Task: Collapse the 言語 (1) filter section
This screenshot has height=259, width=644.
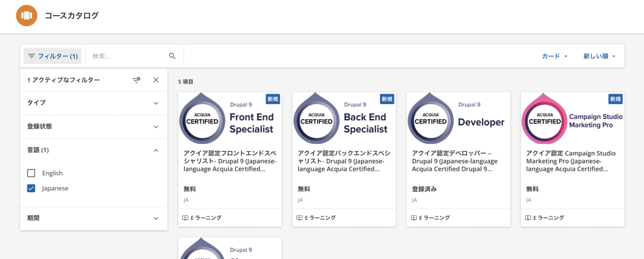Action: pos(93,150)
